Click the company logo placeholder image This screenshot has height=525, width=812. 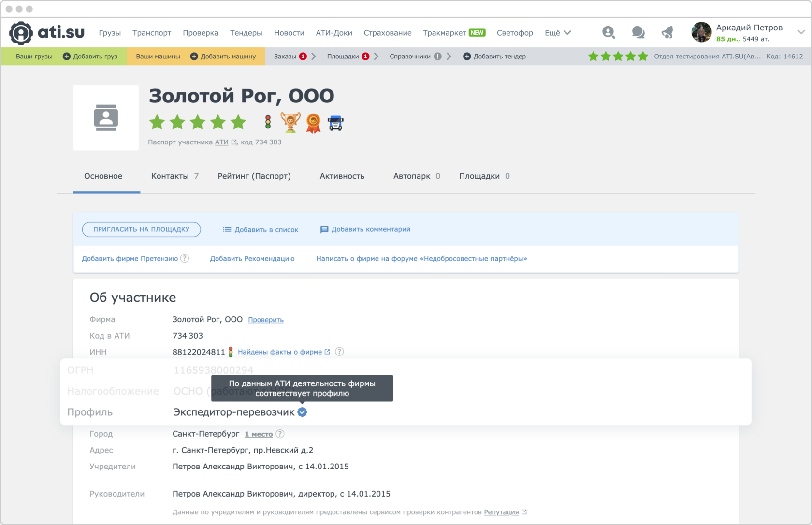tap(106, 118)
